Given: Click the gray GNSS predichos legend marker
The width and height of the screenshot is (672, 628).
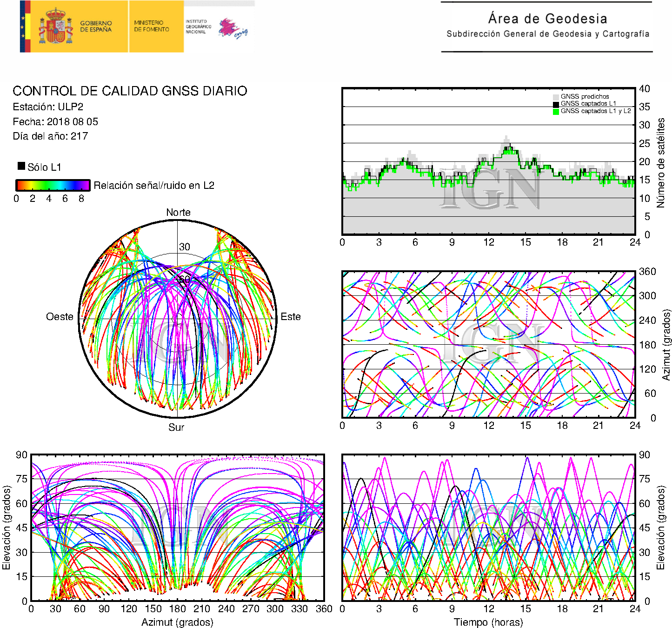Looking at the screenshot, I should point(556,97).
